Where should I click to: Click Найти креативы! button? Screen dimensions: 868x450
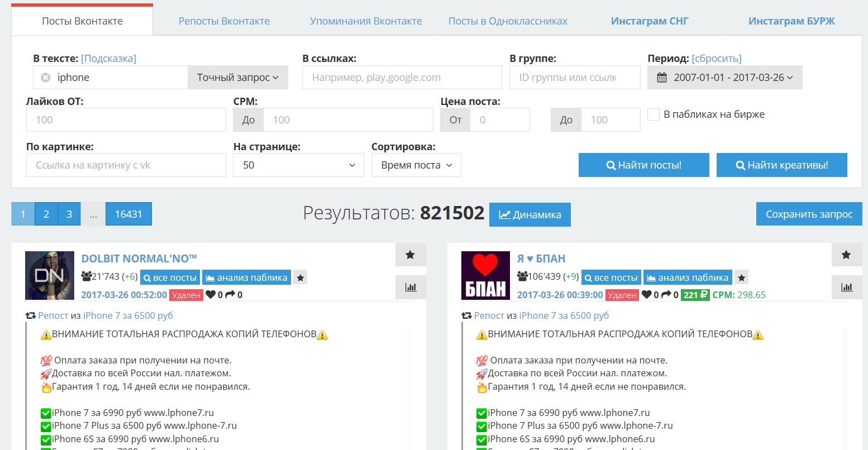click(x=782, y=165)
